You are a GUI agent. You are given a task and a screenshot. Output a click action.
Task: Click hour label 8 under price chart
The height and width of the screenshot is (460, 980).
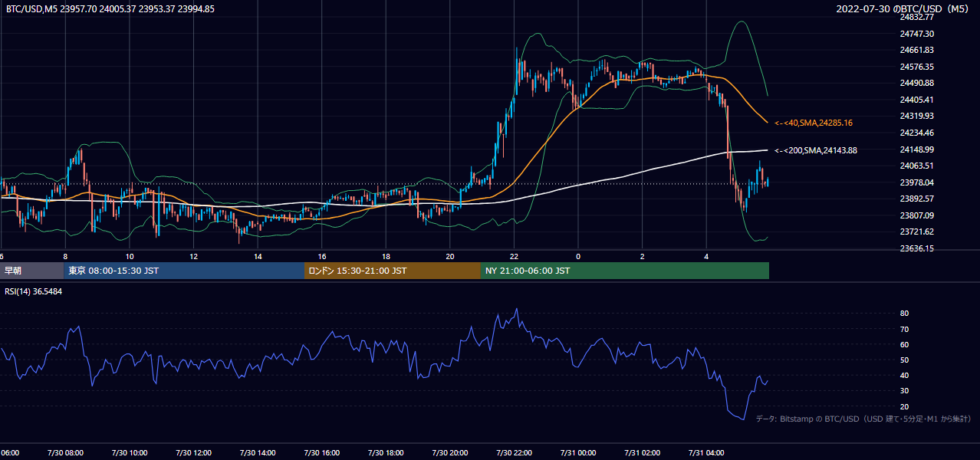[65, 257]
